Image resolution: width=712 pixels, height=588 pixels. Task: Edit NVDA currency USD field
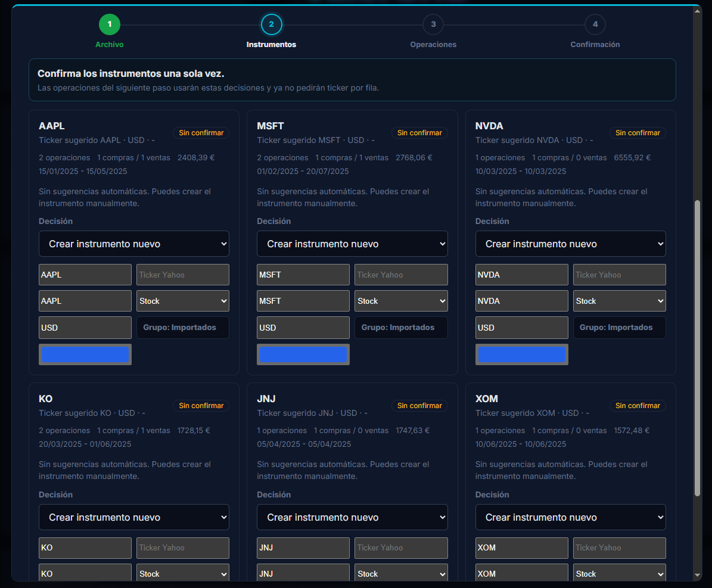point(522,328)
